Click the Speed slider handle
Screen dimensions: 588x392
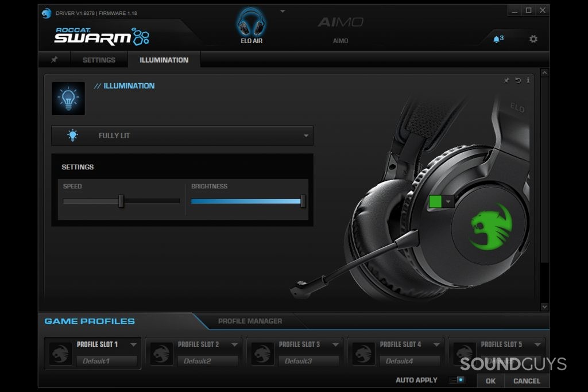[121, 201]
